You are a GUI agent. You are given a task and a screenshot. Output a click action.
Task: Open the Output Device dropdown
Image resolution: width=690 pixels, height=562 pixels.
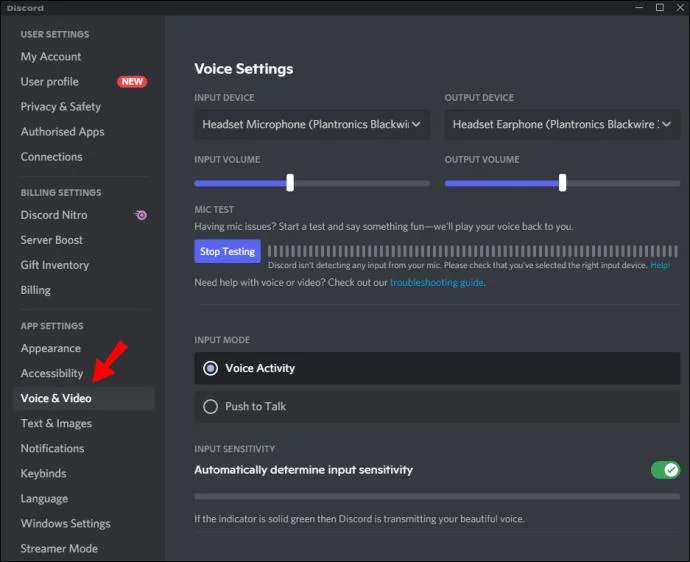pos(562,125)
